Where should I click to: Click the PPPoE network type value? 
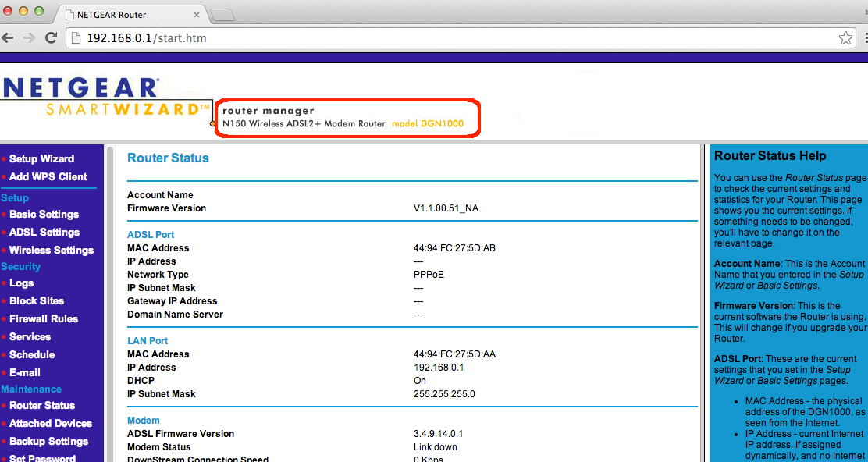(x=429, y=275)
